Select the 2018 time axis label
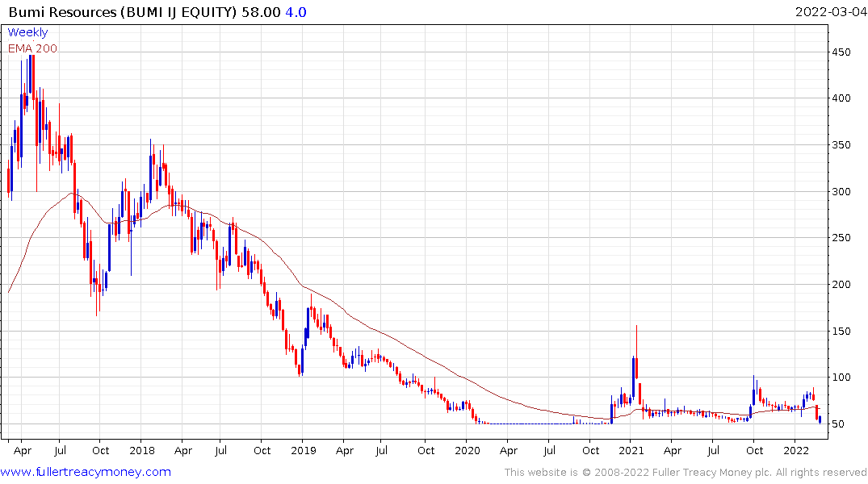The height and width of the screenshot is (484, 868). (x=142, y=450)
